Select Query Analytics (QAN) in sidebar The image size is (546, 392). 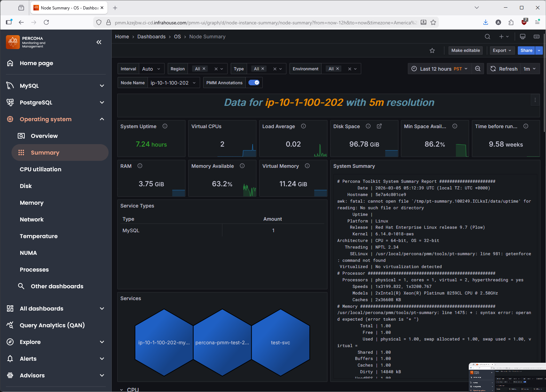click(x=52, y=325)
